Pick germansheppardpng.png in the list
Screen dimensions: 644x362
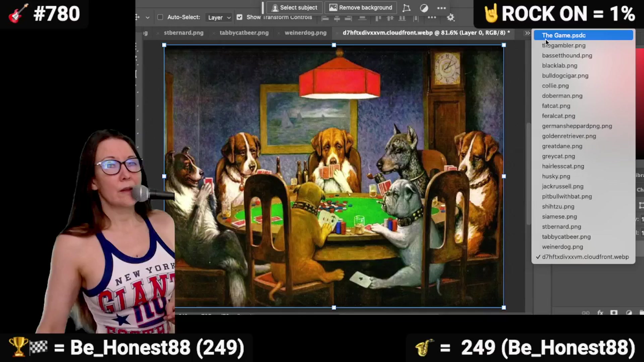coord(583,126)
